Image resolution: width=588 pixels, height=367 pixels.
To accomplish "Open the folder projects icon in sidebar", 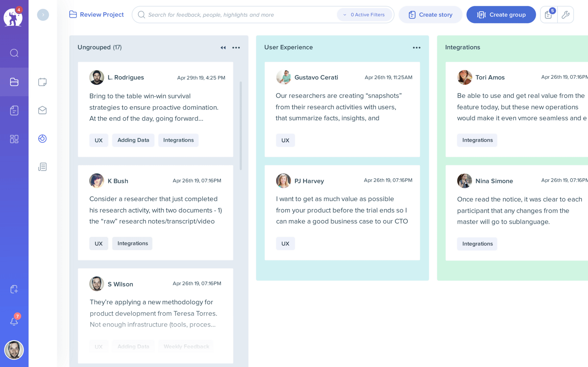I will point(14,82).
